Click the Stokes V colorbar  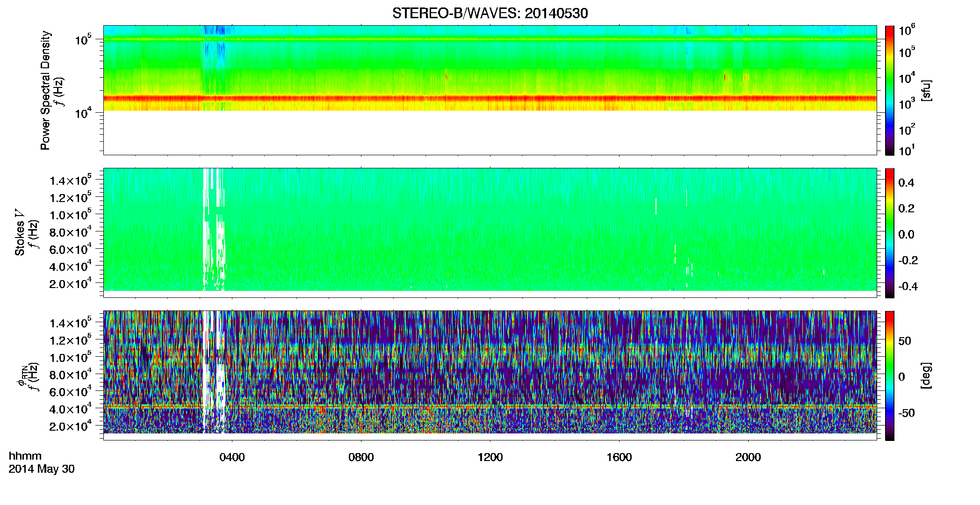tap(889, 233)
